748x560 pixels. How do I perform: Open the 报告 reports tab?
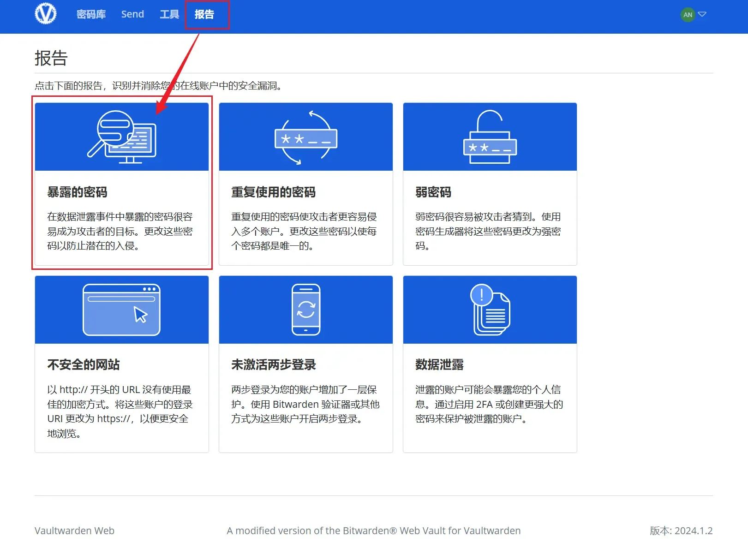[x=204, y=14]
